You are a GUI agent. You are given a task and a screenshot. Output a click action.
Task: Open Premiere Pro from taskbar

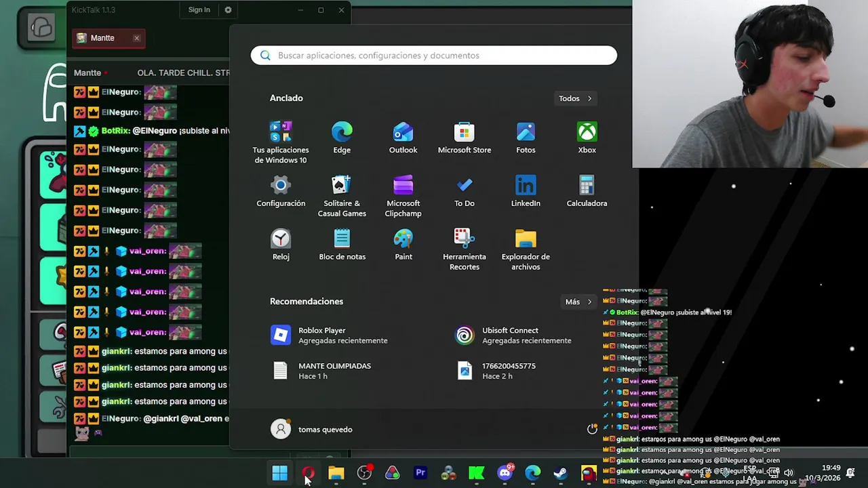coord(420,473)
